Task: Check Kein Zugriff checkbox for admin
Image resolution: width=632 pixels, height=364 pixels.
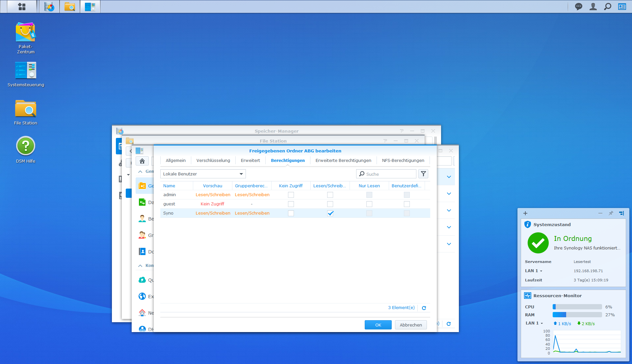Action: 291,195
